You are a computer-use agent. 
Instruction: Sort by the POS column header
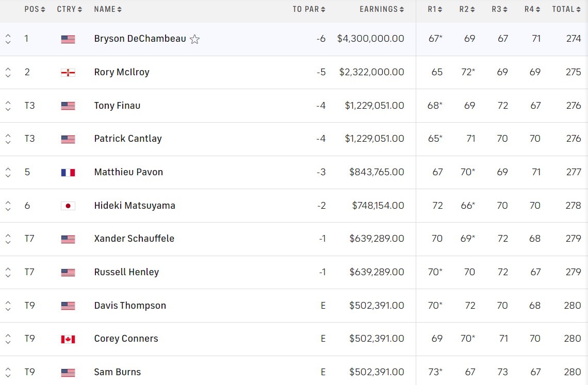[35, 9]
